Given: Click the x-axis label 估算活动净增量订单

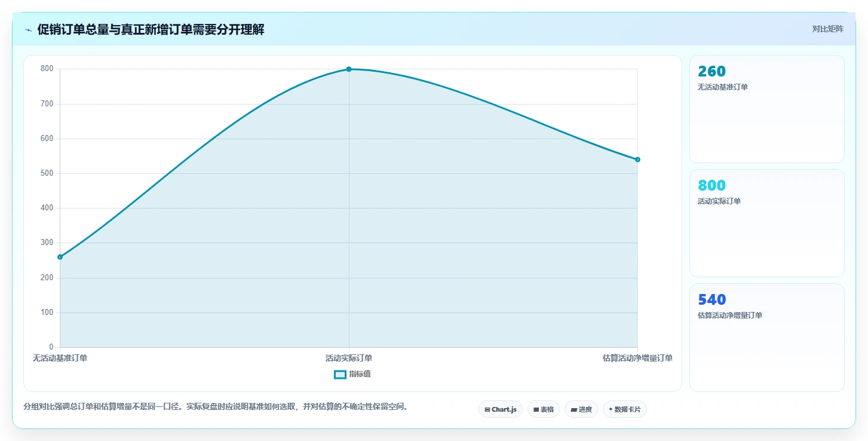Looking at the screenshot, I should pos(637,359).
